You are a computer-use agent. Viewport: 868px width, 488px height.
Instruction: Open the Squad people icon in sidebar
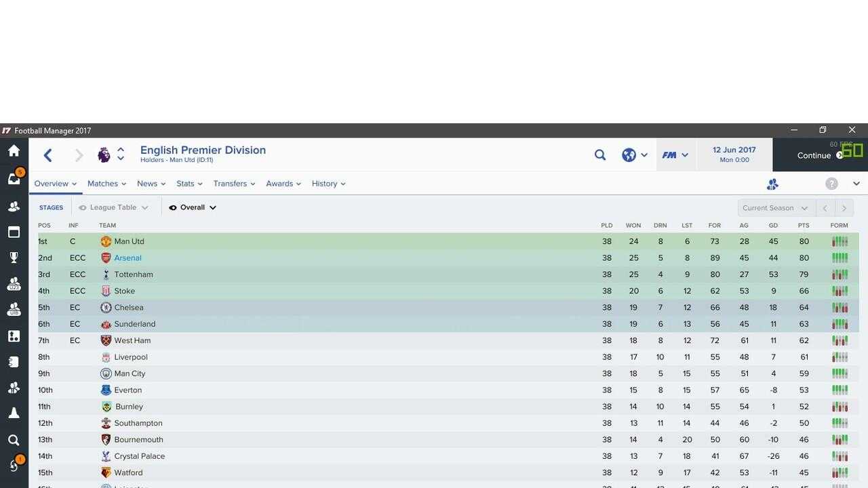(14, 206)
